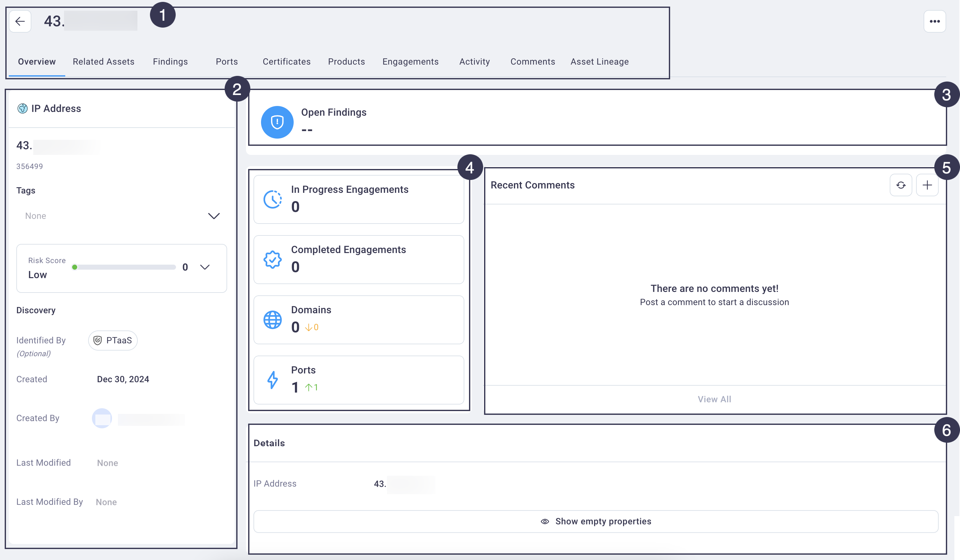Click View All comments link
The image size is (960, 560).
[x=715, y=399]
